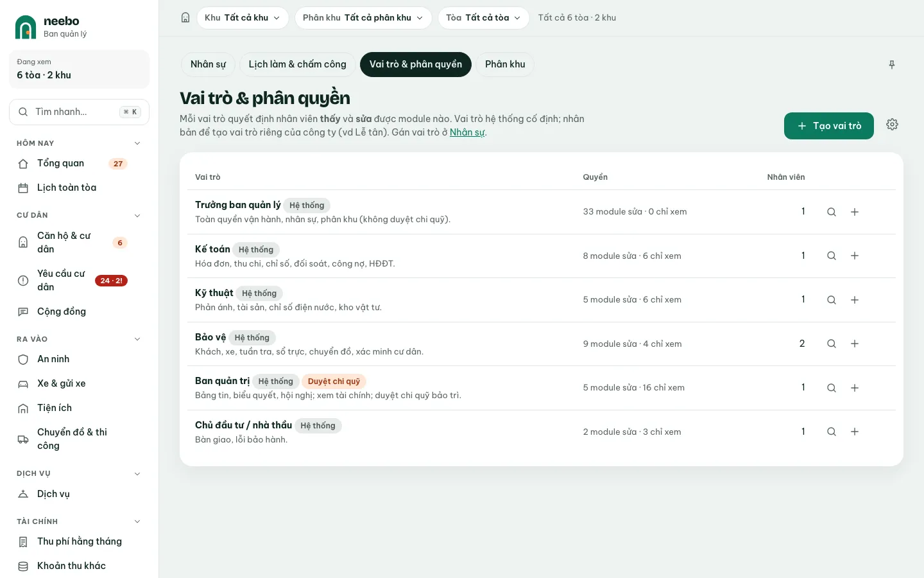Collapse the HÔM NAY sidebar section
The height and width of the screenshot is (578, 924).
coord(137,143)
